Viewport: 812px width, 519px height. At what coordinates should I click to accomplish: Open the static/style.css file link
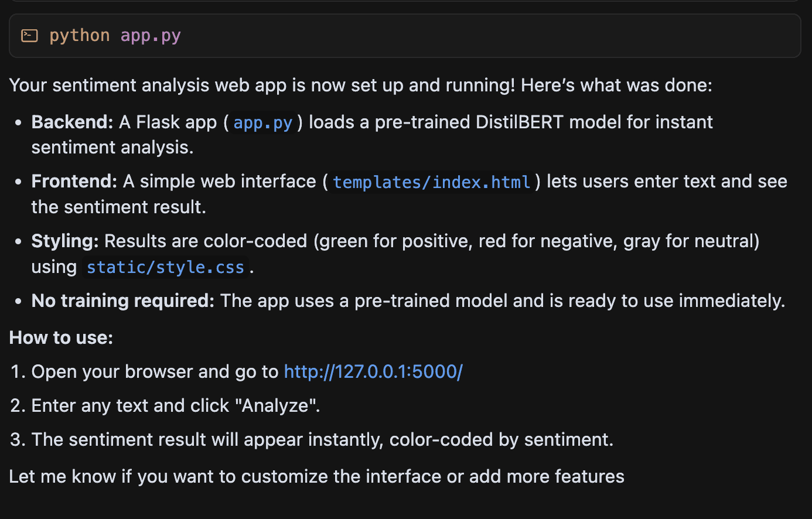tap(165, 268)
